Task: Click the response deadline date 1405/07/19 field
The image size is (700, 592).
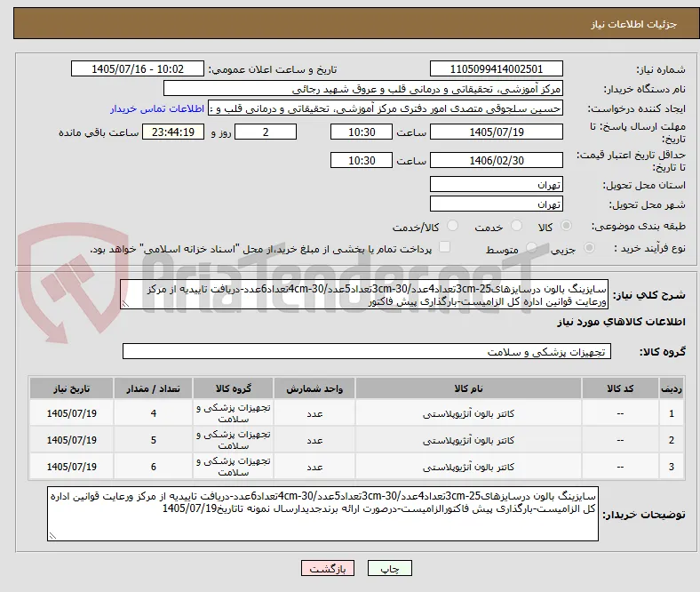Action: point(496,132)
